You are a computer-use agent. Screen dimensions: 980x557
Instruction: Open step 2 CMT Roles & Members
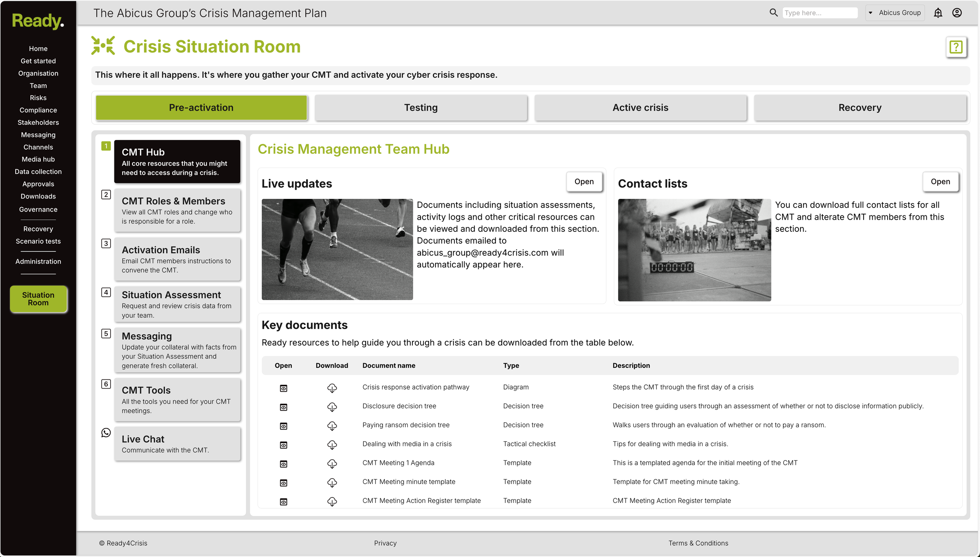[x=177, y=211]
